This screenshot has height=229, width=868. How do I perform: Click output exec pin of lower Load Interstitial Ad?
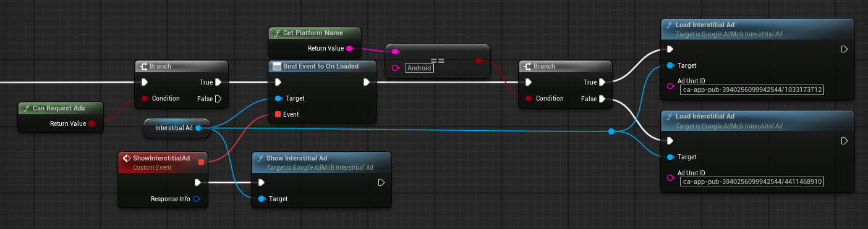coord(845,141)
